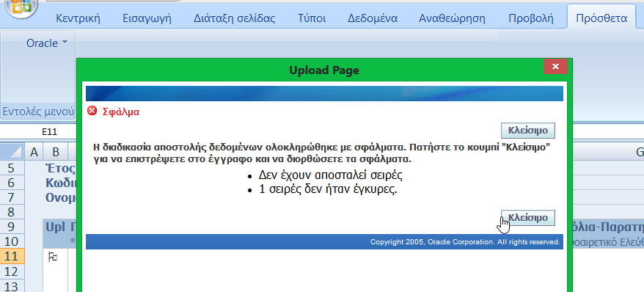Click the lower Κλείσιμο button
Screen dimensions: 644x292
pos(528,217)
